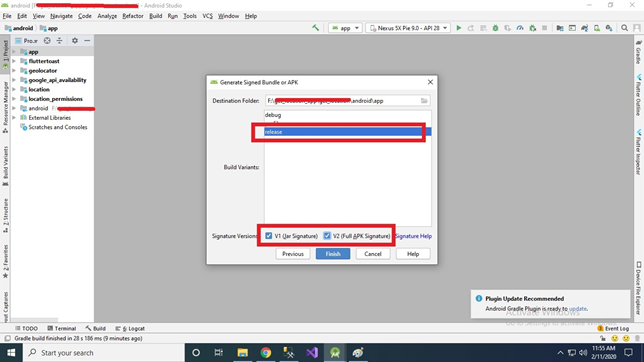Viewport: 644px width, 362px height.
Task: Uncheck the V1 (Jar Signature) checkbox
Action: [269, 236]
